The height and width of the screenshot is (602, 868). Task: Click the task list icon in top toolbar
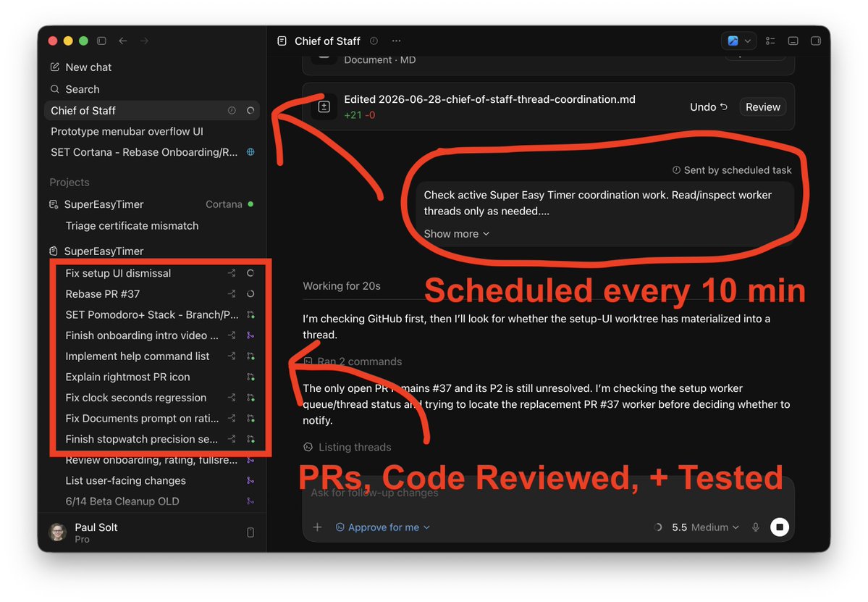click(x=770, y=41)
